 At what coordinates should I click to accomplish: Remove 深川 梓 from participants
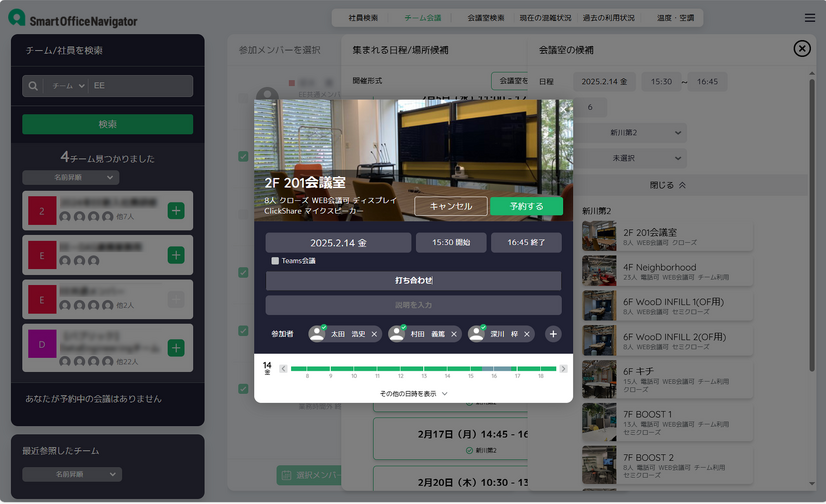click(x=527, y=334)
